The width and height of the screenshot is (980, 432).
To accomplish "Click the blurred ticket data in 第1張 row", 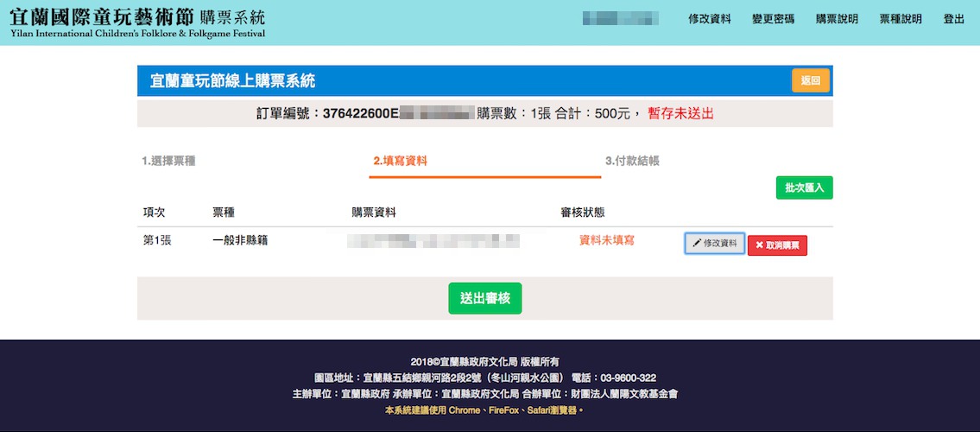I will click(433, 240).
